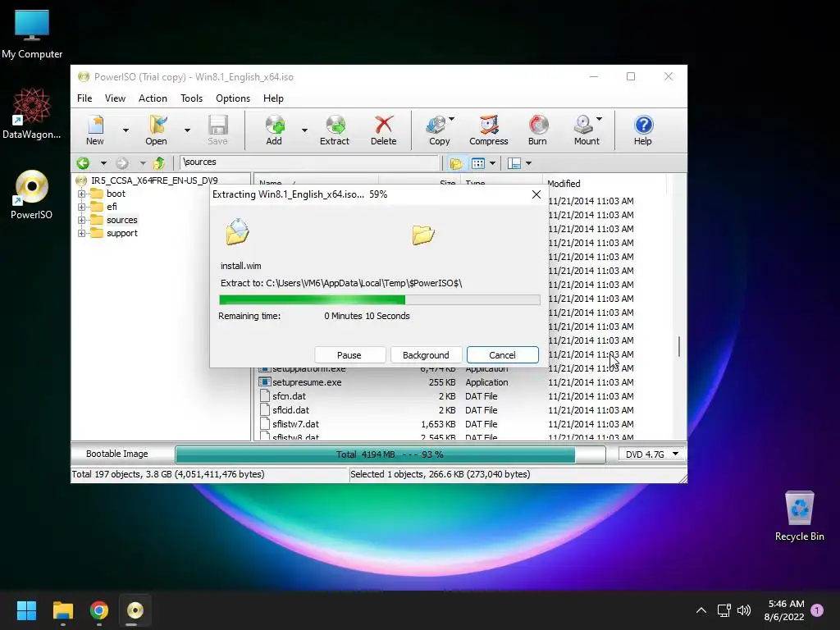Open the PowerISO desktop shortcut
Image resolution: width=840 pixels, height=630 pixels.
click(32, 195)
